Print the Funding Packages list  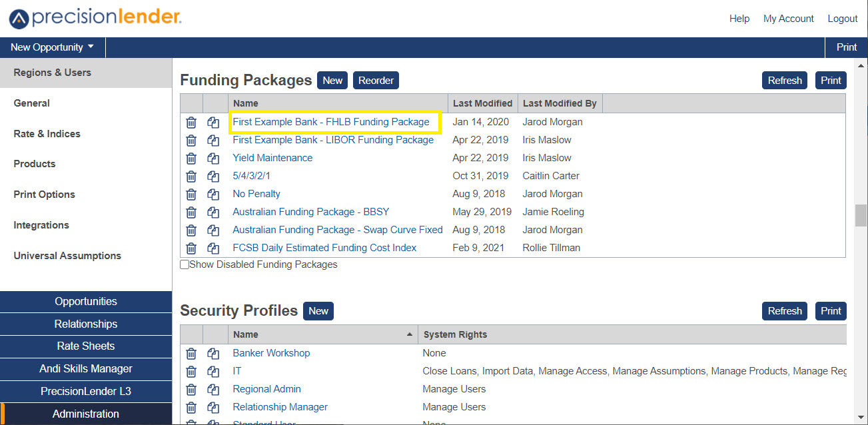coord(831,81)
